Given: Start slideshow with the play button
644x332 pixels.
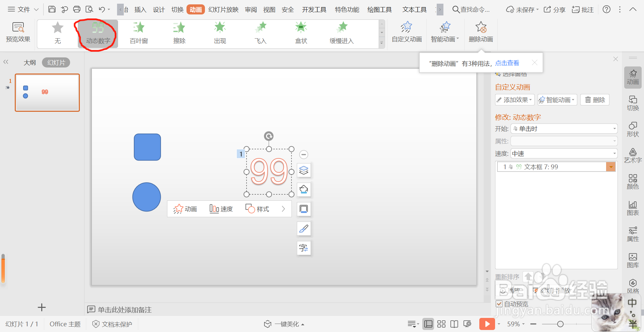Looking at the screenshot, I should tap(487, 324).
